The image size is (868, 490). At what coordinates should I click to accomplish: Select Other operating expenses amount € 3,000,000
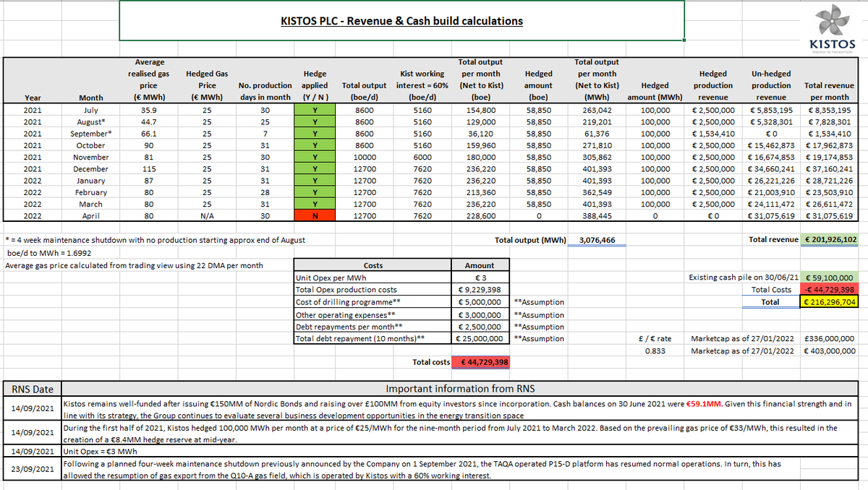(480, 315)
